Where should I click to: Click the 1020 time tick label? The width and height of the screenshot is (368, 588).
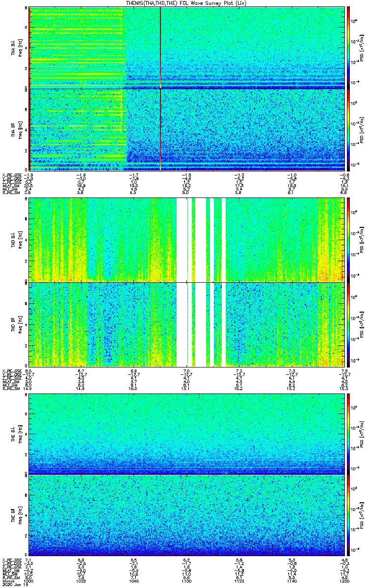tap(81, 581)
